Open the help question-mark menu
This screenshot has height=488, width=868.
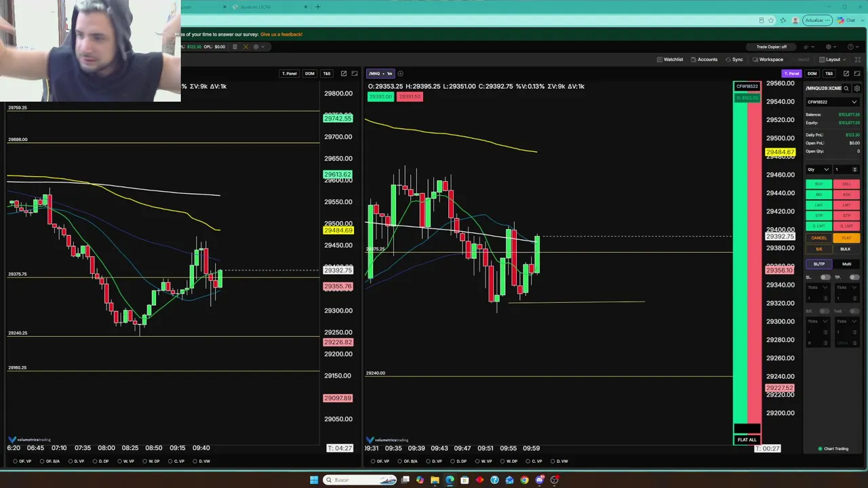[853, 47]
